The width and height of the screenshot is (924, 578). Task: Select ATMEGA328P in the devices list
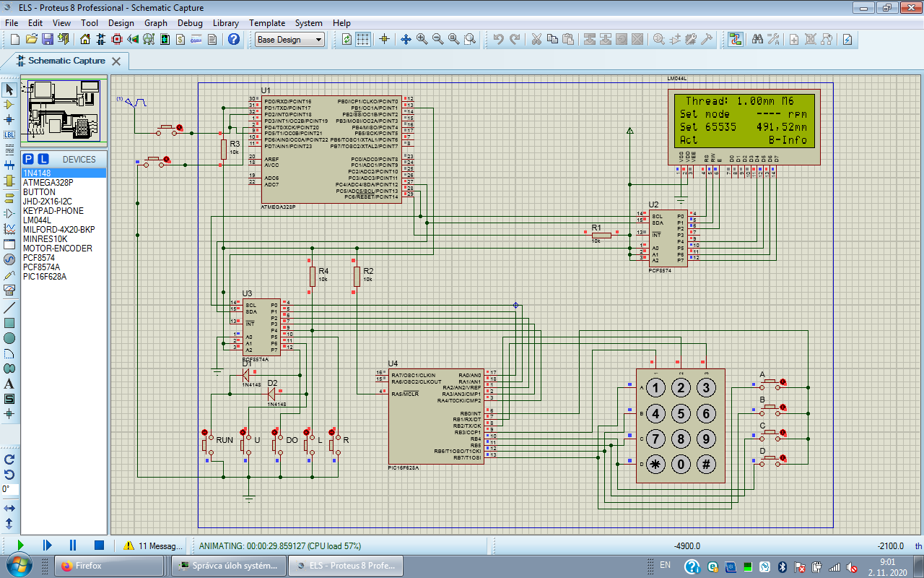(x=48, y=183)
